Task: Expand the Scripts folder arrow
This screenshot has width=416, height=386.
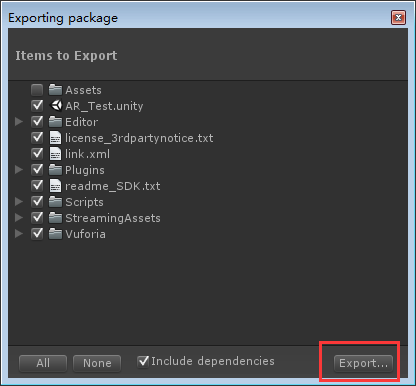Action: coord(19,202)
